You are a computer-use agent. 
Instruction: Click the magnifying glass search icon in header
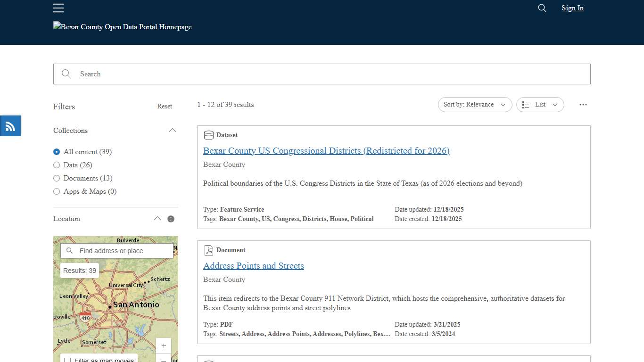(x=541, y=8)
